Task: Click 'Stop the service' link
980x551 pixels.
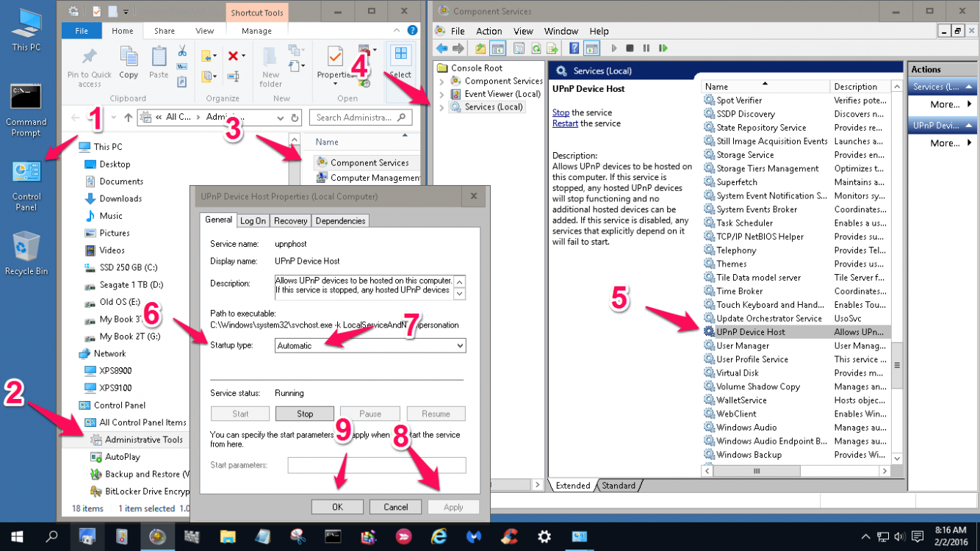Action: pyautogui.click(x=561, y=112)
